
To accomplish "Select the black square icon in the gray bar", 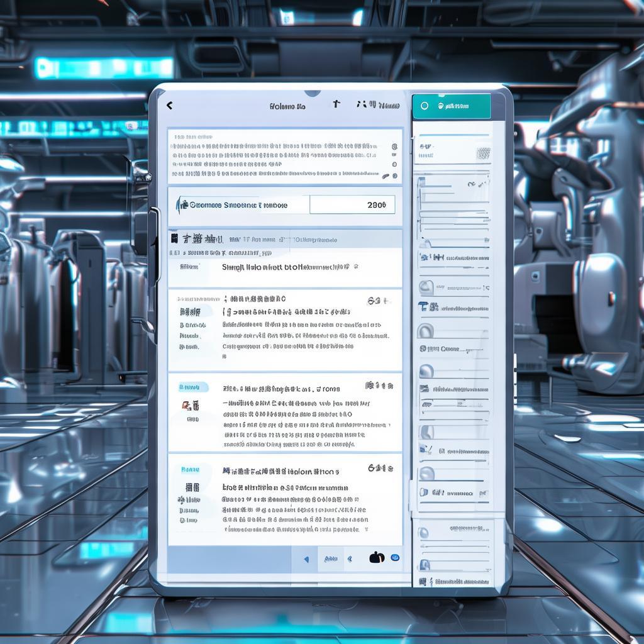I will (174, 238).
